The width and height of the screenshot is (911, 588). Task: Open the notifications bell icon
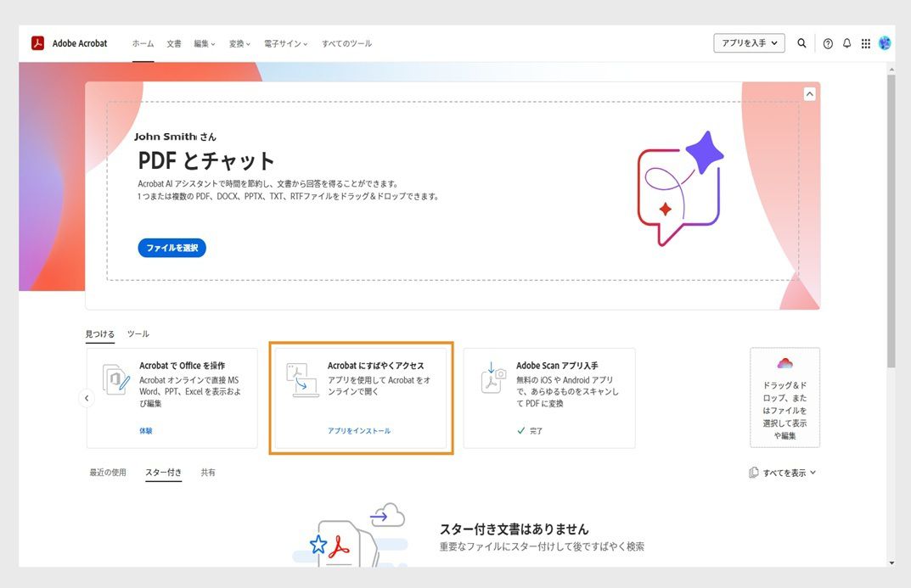pyautogui.click(x=846, y=42)
